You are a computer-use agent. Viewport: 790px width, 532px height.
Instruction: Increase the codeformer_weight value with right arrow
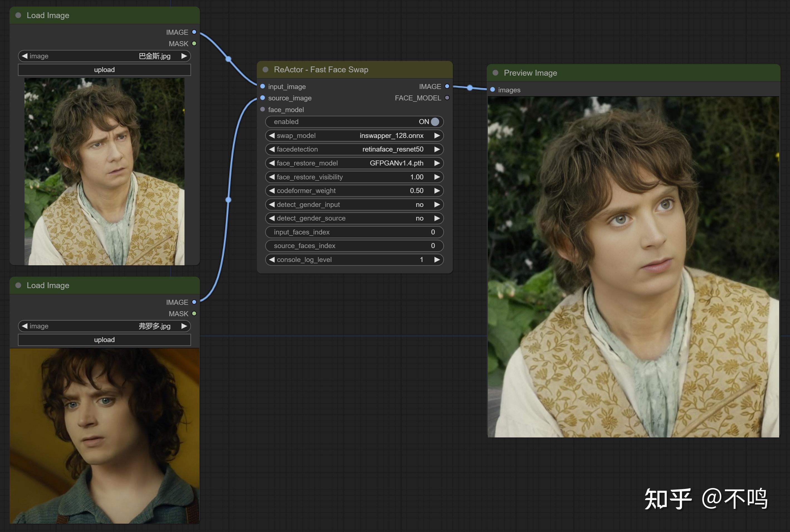(437, 191)
